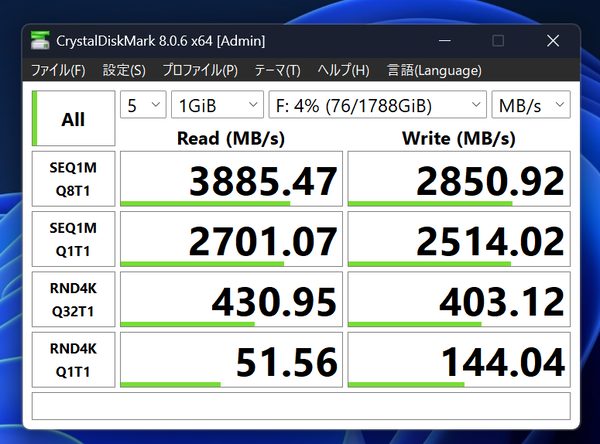Open the ヘルプ(H) menu
This screenshot has height=444, width=600.
[343, 70]
